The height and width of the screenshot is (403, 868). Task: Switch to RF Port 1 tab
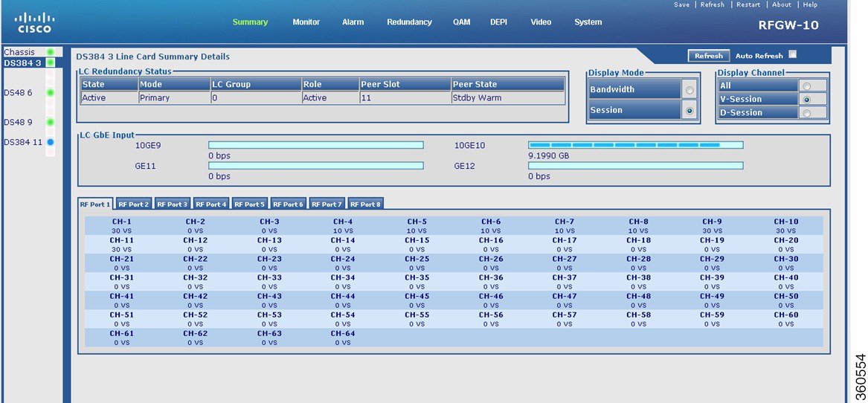(x=96, y=204)
